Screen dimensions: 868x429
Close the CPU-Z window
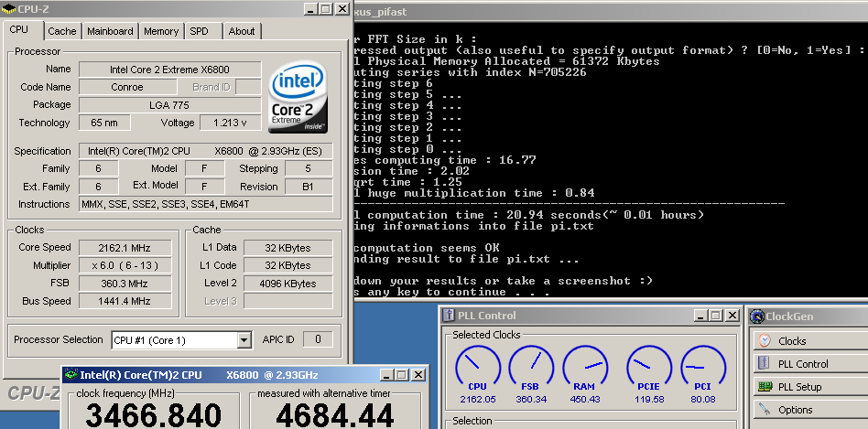[342, 9]
